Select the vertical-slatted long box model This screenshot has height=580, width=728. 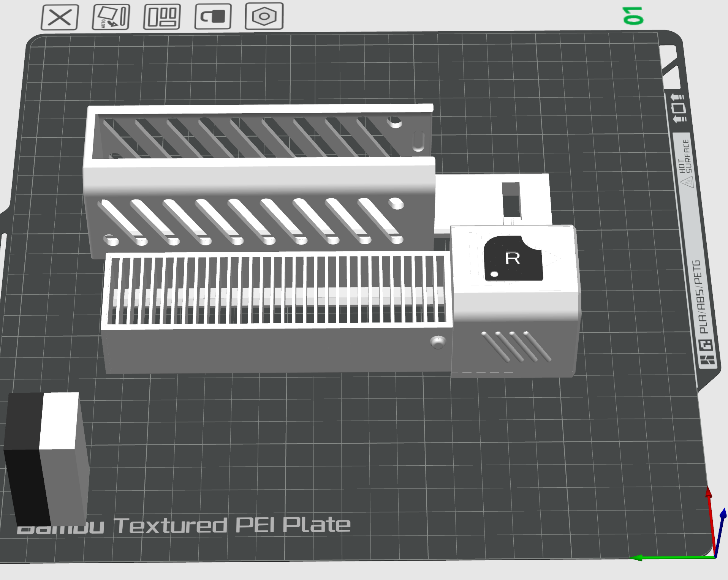tap(277, 311)
